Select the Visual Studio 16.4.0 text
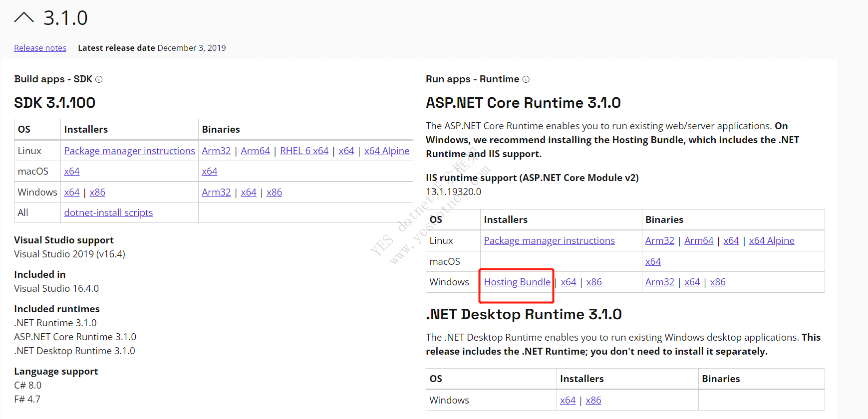 tap(56, 288)
